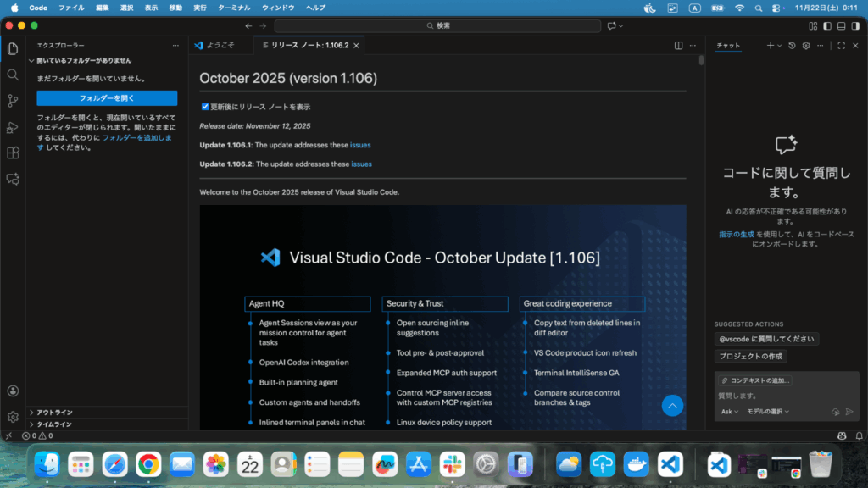Click the chat history clock icon
The width and height of the screenshot is (868, 488).
tap(792, 46)
